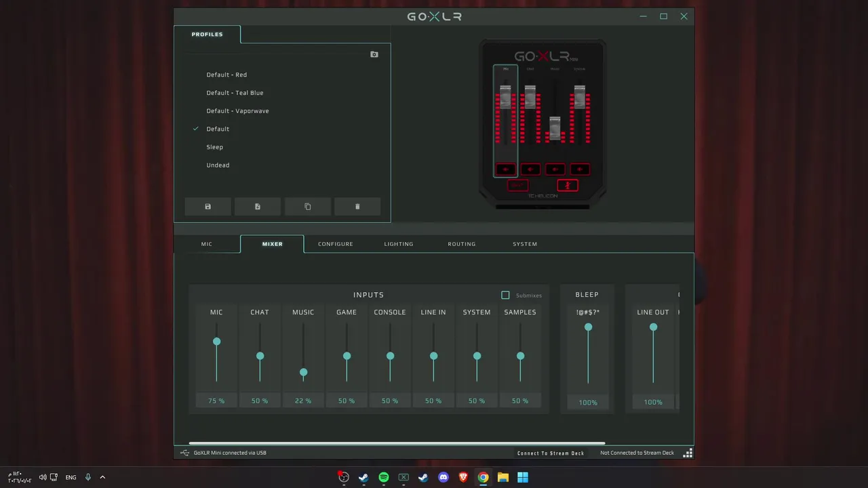Image resolution: width=868 pixels, height=488 pixels.
Task: Click the Chat channel mute button on device
Action: [x=530, y=169]
